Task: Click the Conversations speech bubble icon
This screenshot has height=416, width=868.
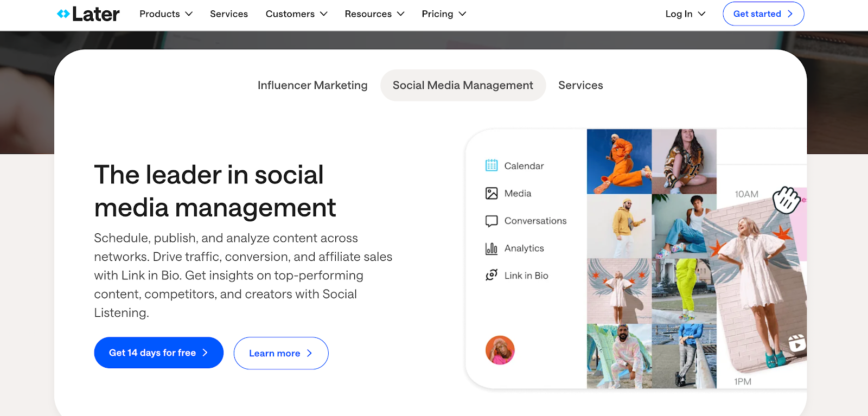Action: click(x=492, y=221)
